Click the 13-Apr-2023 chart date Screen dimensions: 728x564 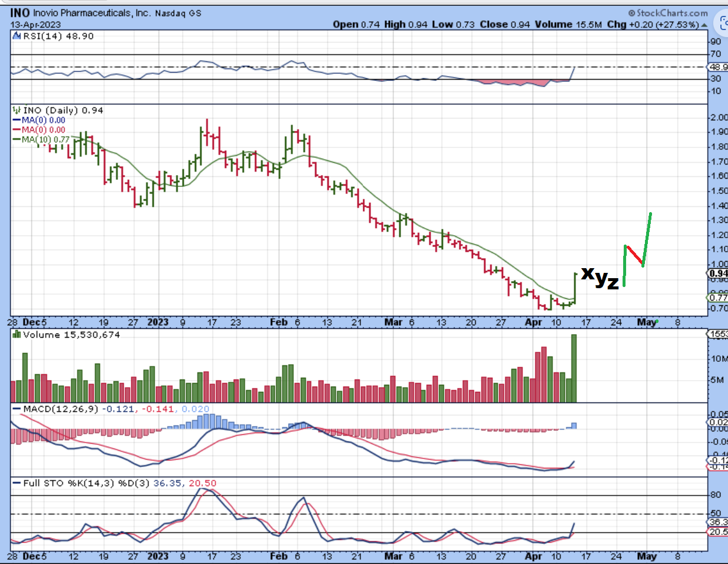tap(35, 25)
